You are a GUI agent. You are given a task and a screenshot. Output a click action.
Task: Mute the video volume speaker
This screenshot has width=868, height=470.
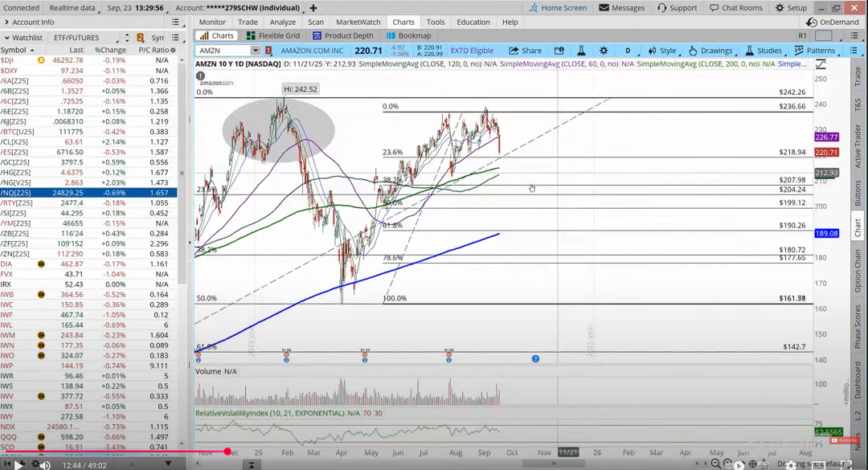point(45,465)
